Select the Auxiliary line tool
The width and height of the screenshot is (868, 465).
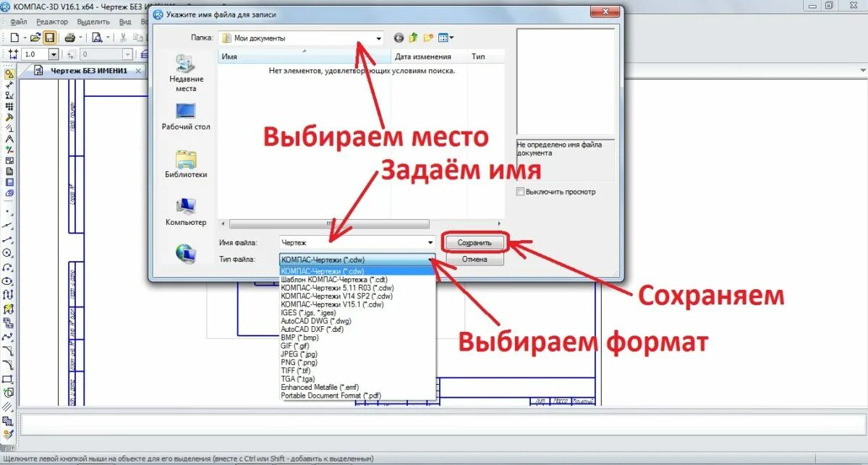coord(9,226)
